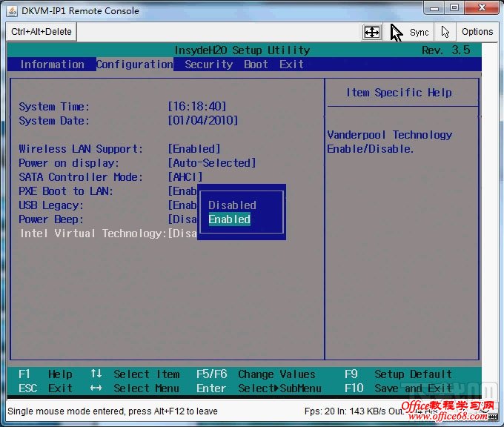Click the Vanderpool Technology help text
This screenshot has width=504, height=427.
(390, 142)
